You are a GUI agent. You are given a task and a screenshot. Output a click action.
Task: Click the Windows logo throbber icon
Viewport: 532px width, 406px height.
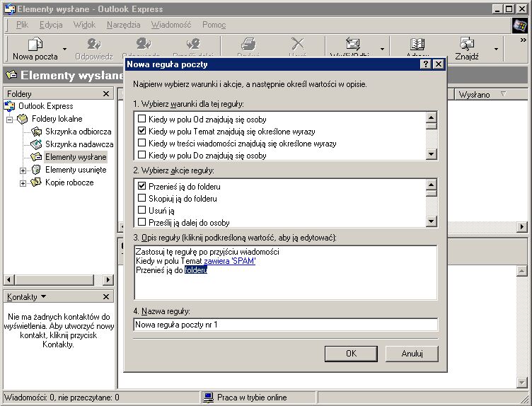519,25
